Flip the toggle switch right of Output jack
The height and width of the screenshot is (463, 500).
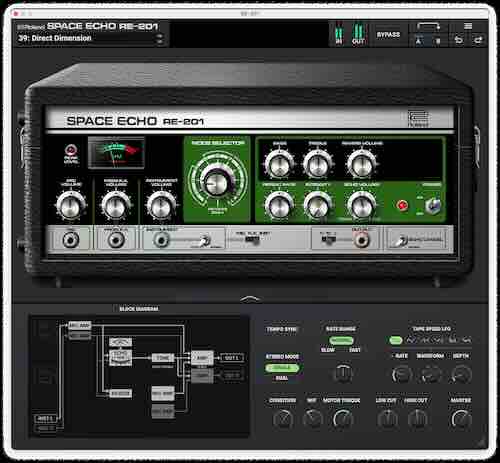click(402, 240)
